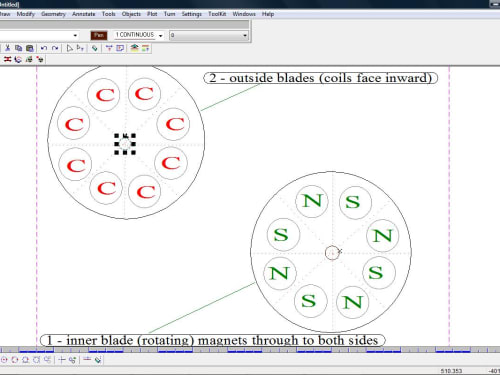This screenshot has width=500, height=375.
Task: Open the Annotate menu
Action: 84,14
